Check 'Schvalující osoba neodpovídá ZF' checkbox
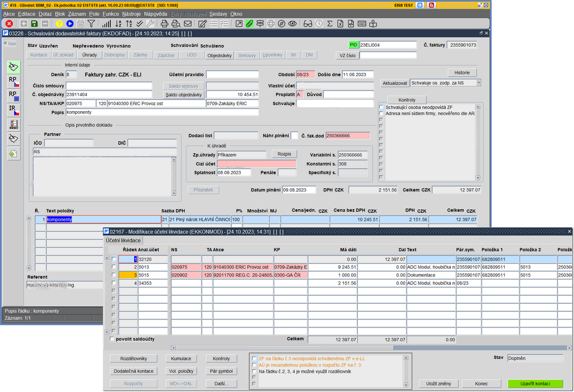Image resolution: width=574 pixels, height=392 pixels. click(x=381, y=107)
